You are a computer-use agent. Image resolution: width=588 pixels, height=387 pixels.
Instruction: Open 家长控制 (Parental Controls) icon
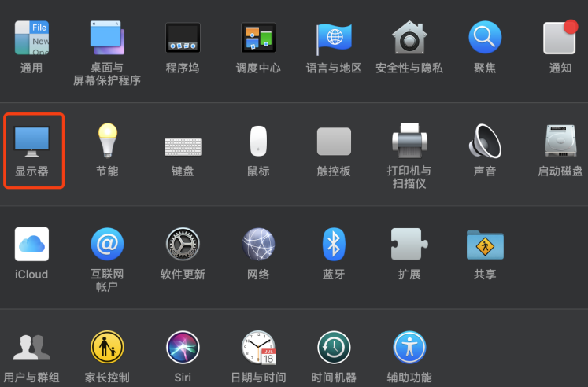pyautogui.click(x=107, y=347)
